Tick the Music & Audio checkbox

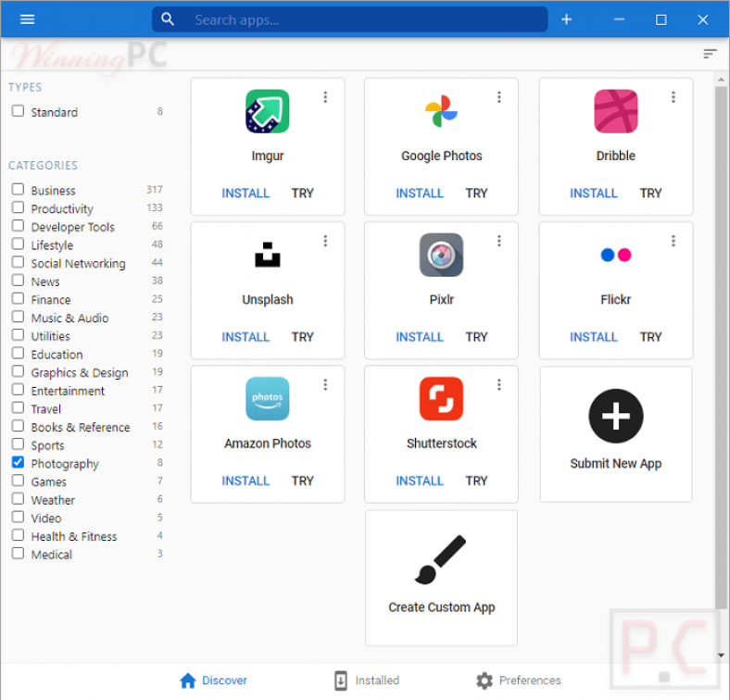(18, 317)
